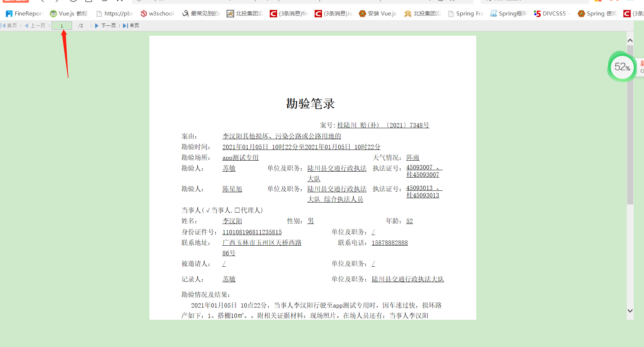Click the 代理人 checkbox
The image size is (644, 347).
[237, 210]
